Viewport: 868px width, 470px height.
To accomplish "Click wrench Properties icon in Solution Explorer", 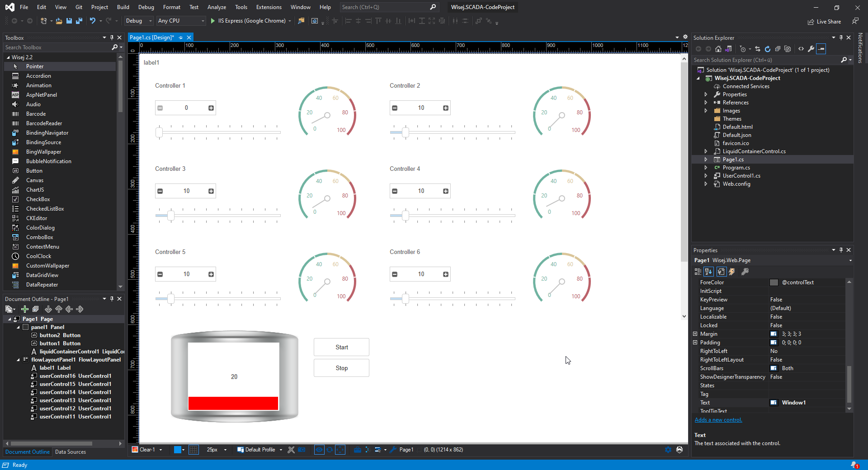I will coord(811,49).
